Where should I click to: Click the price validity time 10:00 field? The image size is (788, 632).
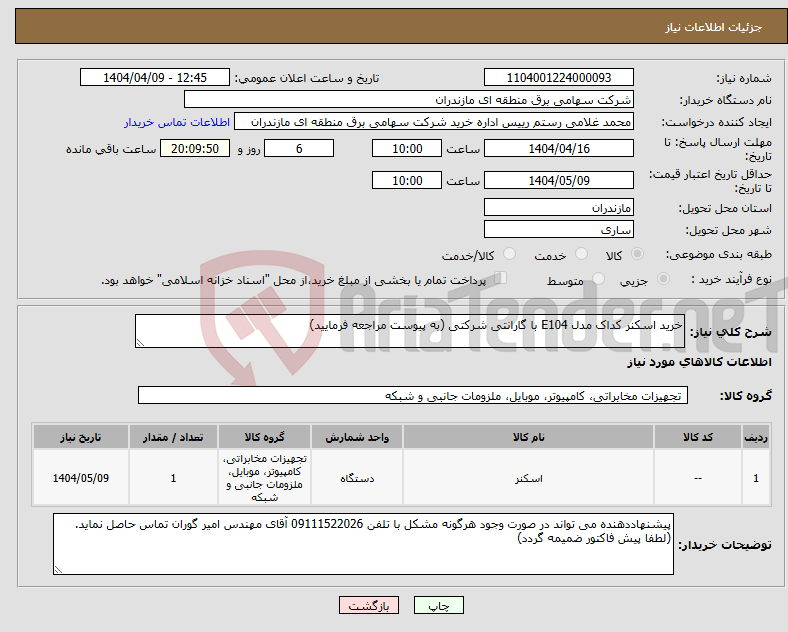pyautogui.click(x=407, y=180)
